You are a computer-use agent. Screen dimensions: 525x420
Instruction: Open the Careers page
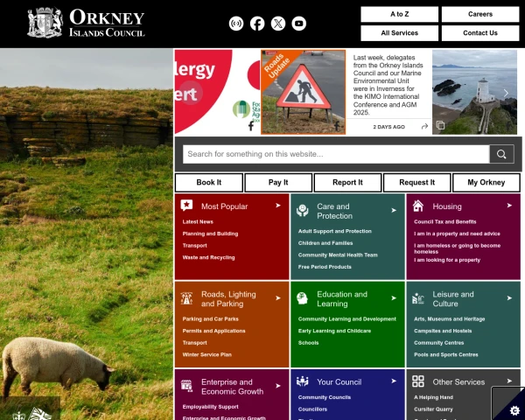(480, 14)
